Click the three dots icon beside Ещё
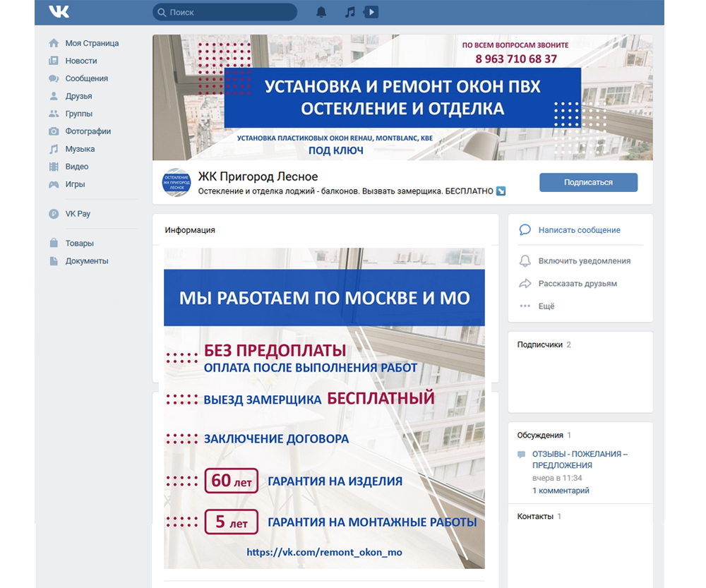706x588 pixels. [x=525, y=306]
